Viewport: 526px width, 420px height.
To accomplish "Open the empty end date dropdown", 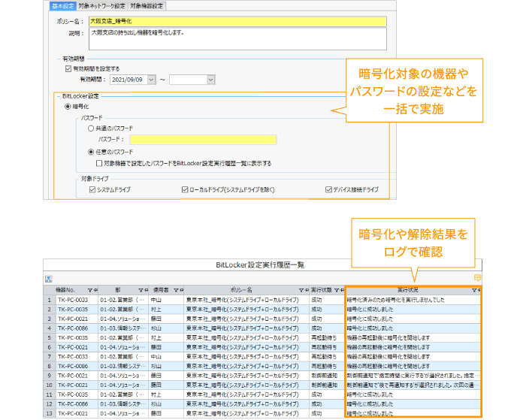I will tap(210, 80).
